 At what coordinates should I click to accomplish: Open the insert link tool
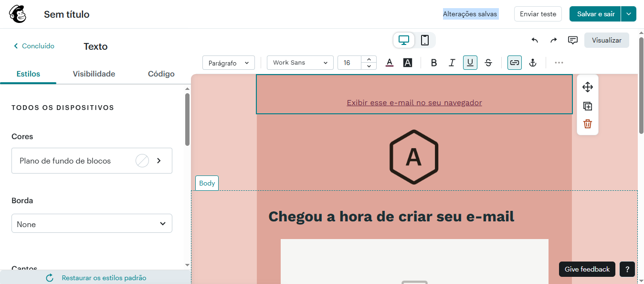pyautogui.click(x=514, y=63)
